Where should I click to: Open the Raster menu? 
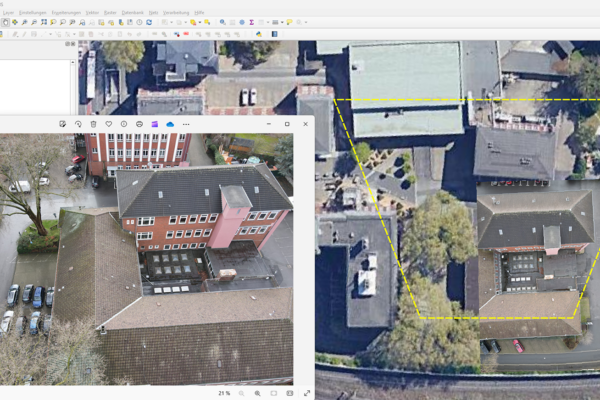(110, 13)
